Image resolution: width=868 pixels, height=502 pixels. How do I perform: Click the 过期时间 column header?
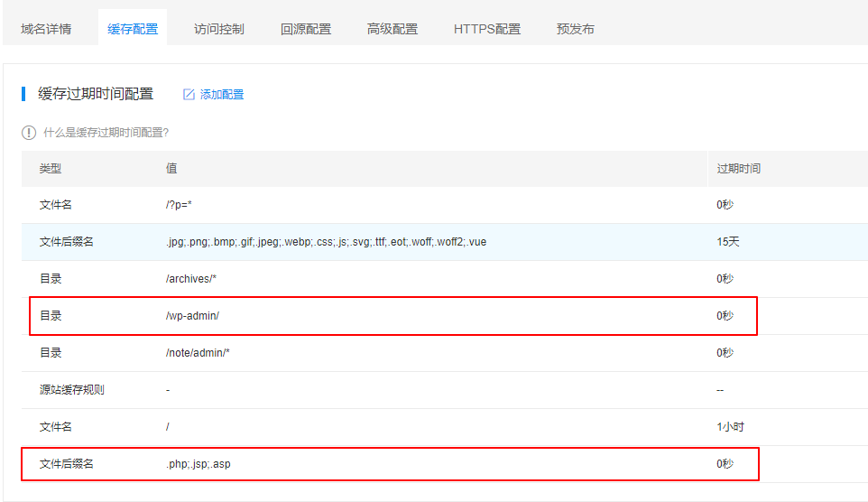tap(738, 169)
